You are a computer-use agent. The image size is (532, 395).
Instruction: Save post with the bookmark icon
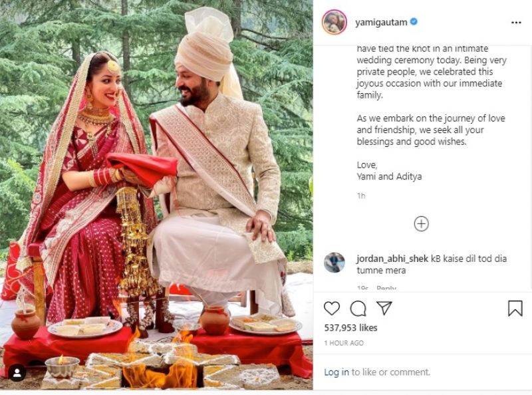[515, 308]
